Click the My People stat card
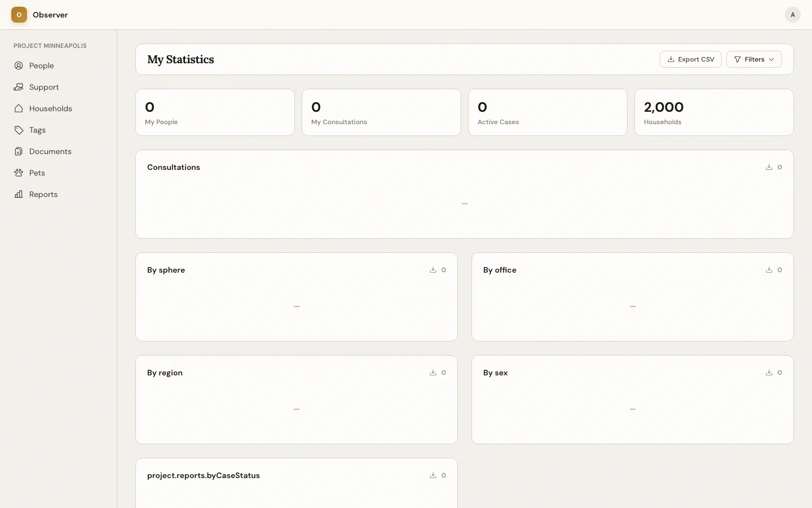The image size is (812, 508). coord(215,112)
